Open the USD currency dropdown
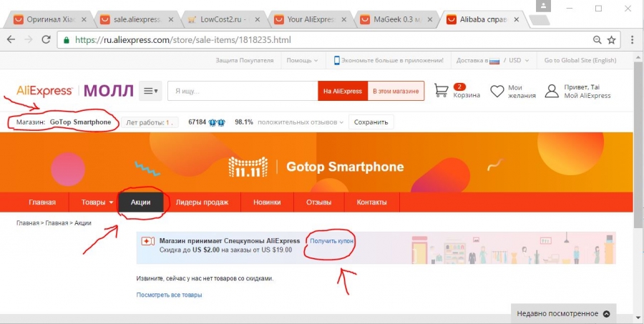Screen dimensions: 644x324 click(x=519, y=60)
